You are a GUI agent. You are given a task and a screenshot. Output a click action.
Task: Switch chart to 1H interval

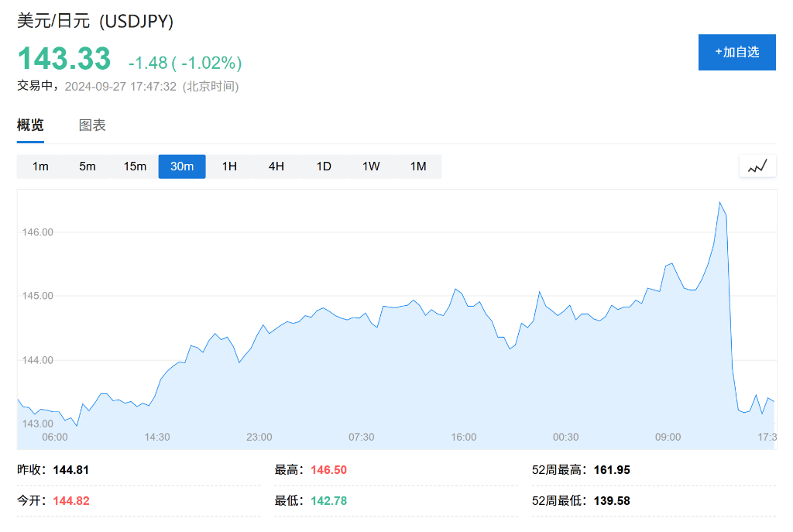229,166
